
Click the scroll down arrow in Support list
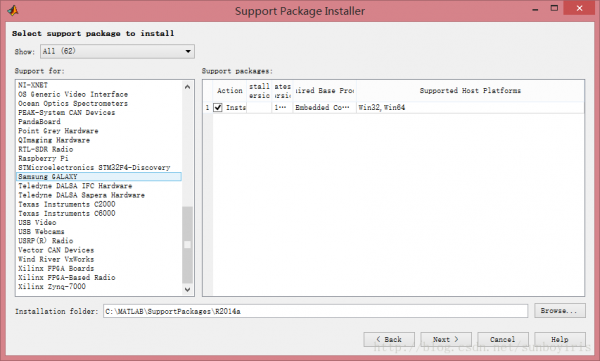point(187,289)
